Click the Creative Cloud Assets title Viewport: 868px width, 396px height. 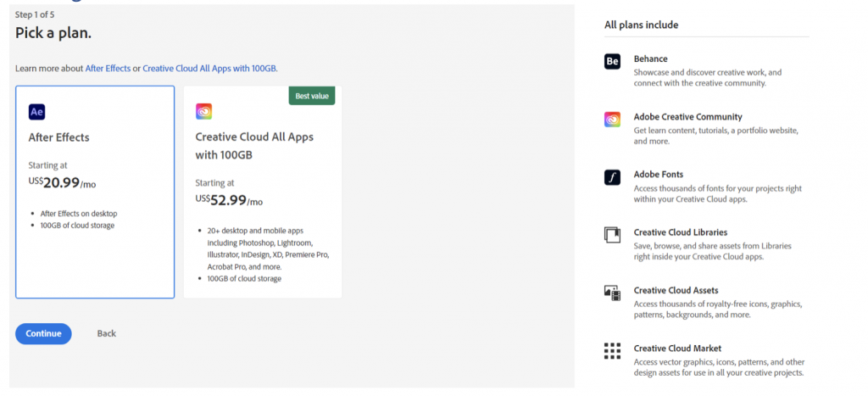pyautogui.click(x=676, y=290)
